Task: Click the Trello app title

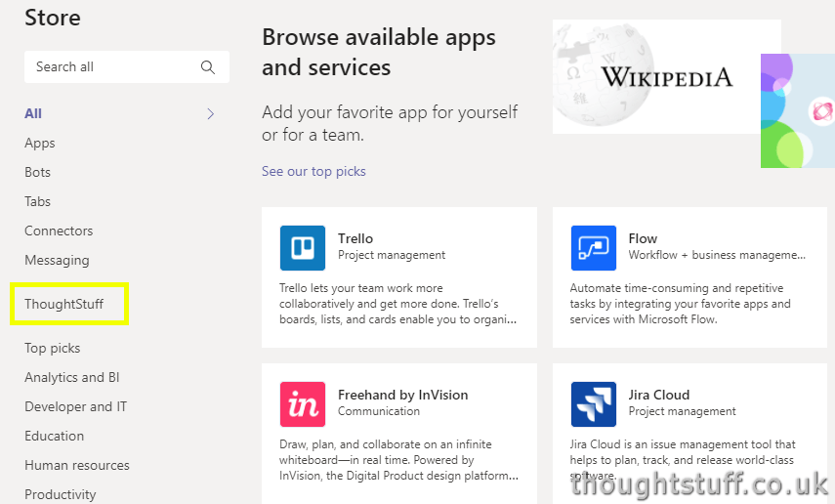Action: [355, 238]
